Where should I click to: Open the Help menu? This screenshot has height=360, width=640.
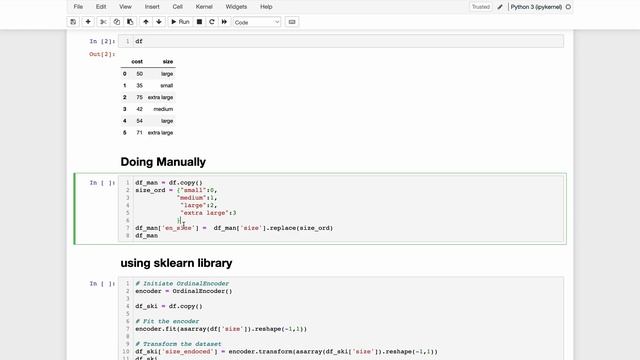266,7
